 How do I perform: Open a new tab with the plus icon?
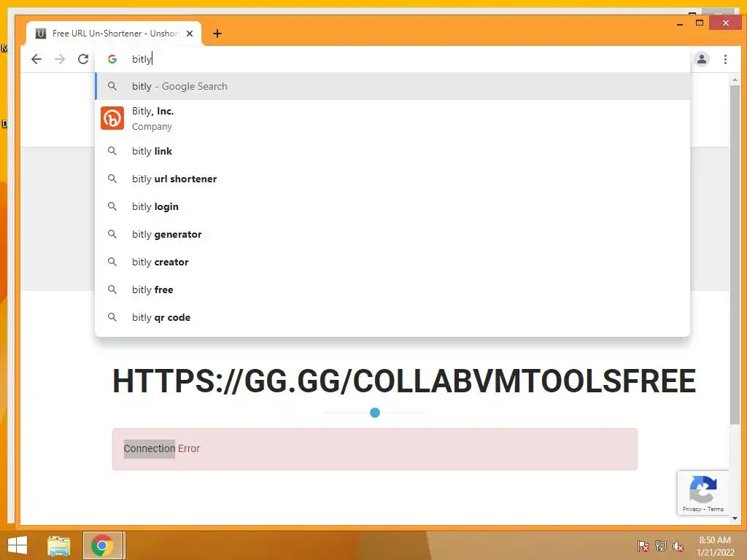pyautogui.click(x=217, y=34)
